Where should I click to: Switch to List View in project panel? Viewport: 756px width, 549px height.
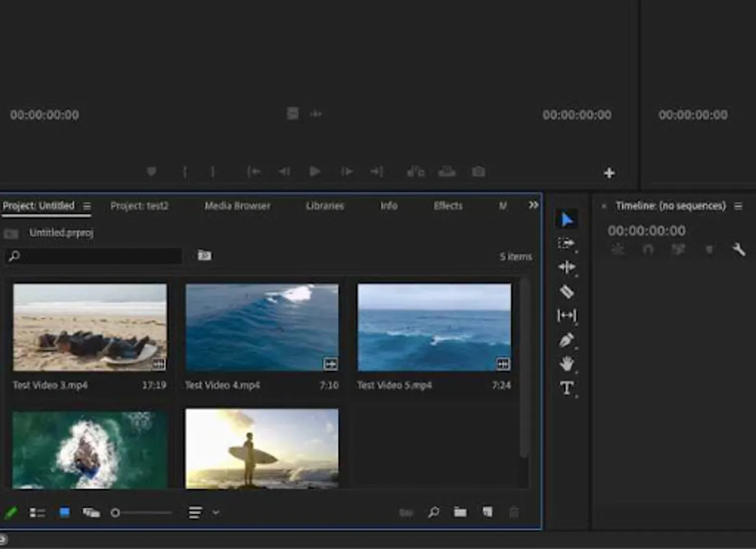pyautogui.click(x=37, y=513)
